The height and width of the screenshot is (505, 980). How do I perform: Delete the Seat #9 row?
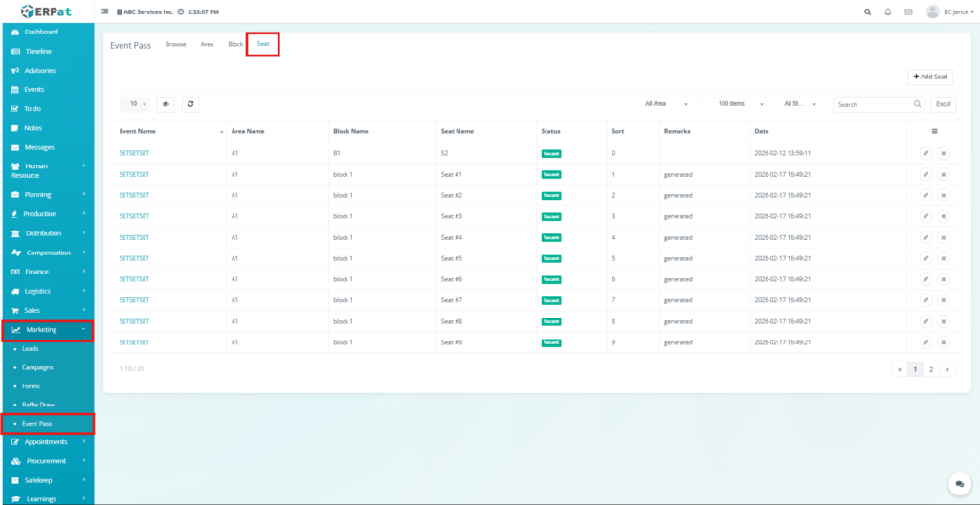pos(943,342)
